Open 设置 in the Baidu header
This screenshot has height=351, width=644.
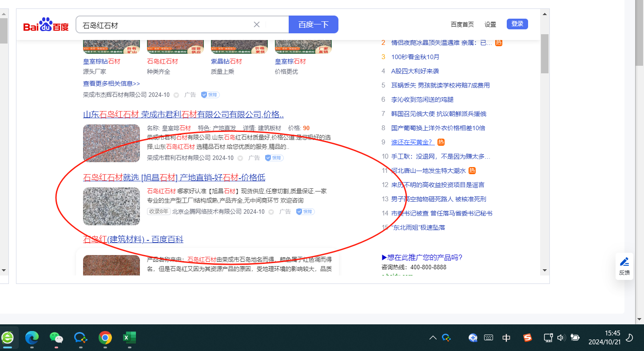tap(490, 24)
